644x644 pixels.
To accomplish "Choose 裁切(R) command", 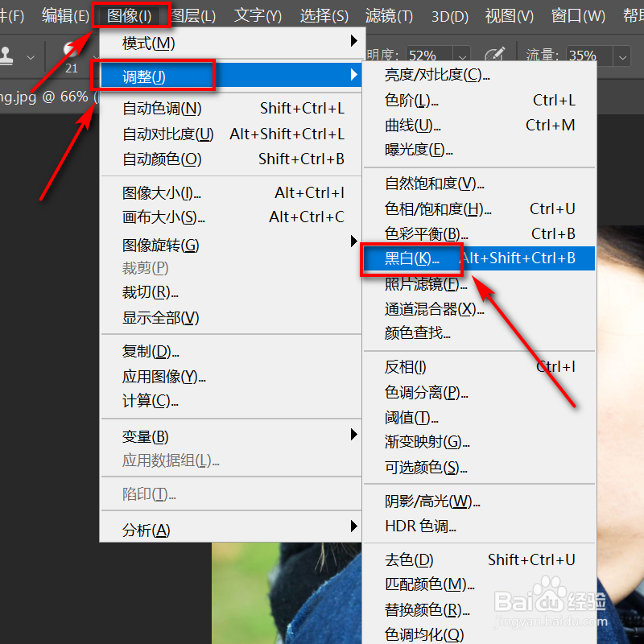I will [231, 292].
